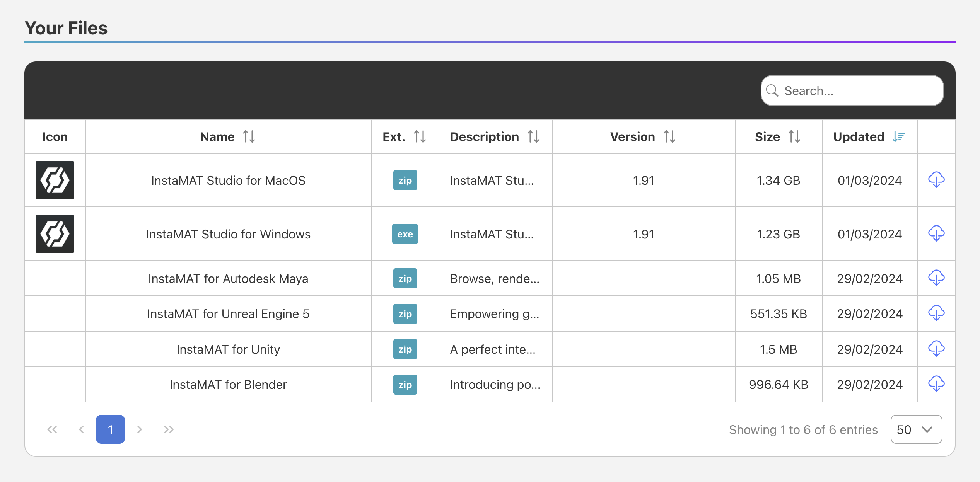Sort table by Ext. column
This screenshot has height=482, width=980.
pyautogui.click(x=420, y=137)
